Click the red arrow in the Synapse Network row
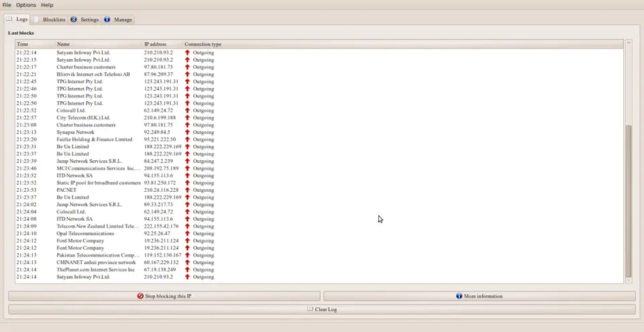This screenshot has width=644, height=332. pos(187,132)
